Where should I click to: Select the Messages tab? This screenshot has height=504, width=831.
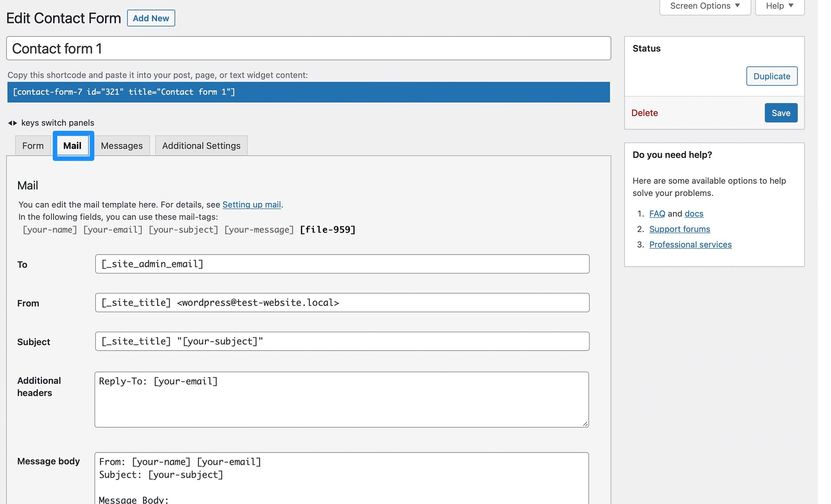[x=122, y=145]
